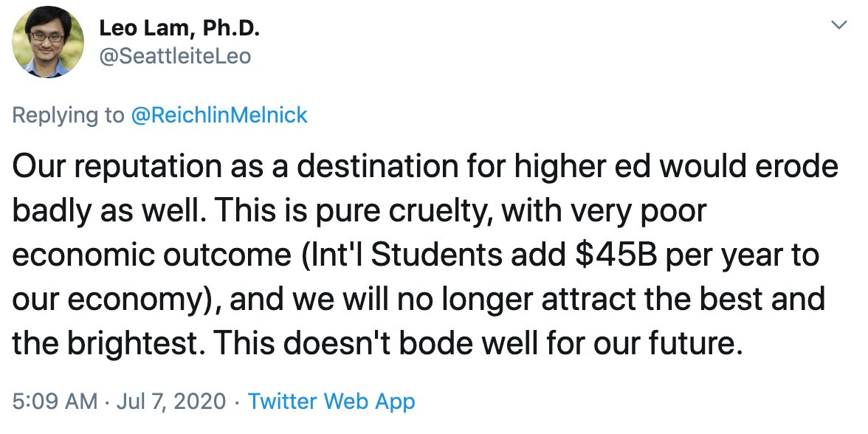The width and height of the screenshot is (868, 434).
Task: Click '$45B' in the tweet text
Action: [x=617, y=255]
